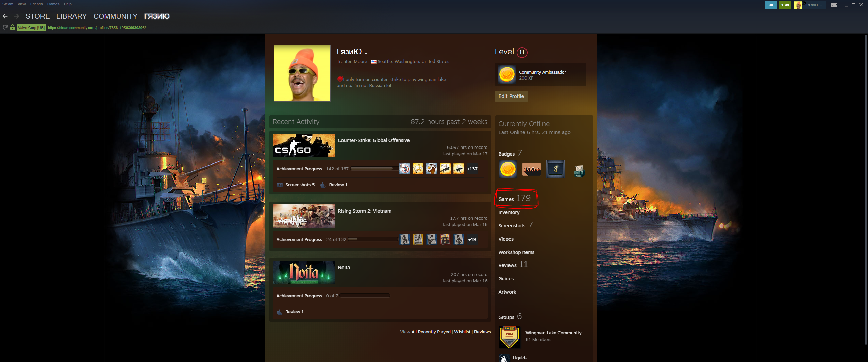Open the Groups 6 link
The image size is (868, 362).
(510, 317)
